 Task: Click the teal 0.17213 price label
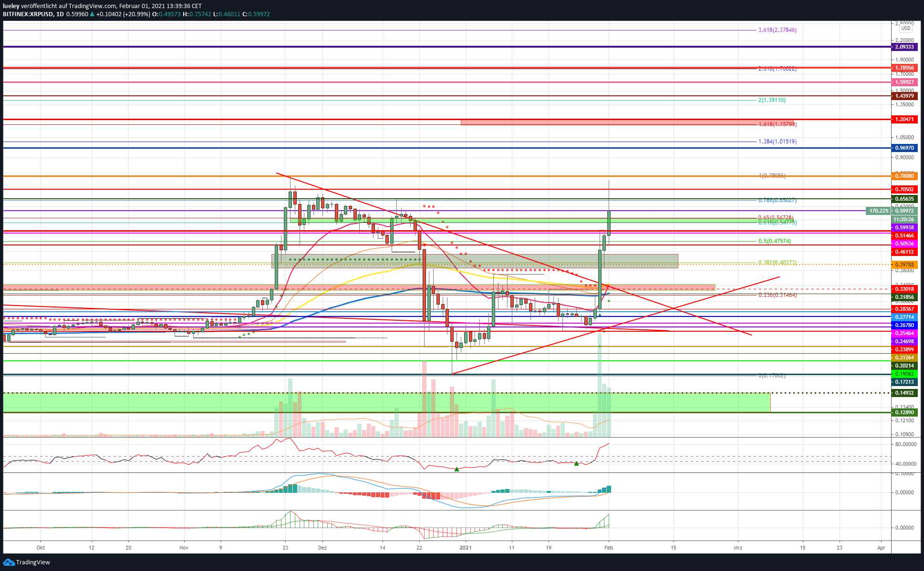click(x=904, y=382)
